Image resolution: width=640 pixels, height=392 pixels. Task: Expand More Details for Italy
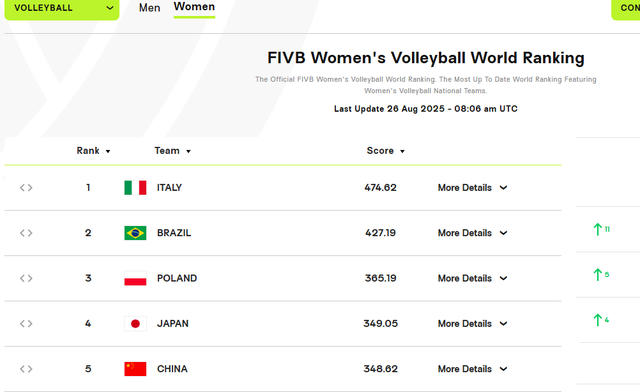pyautogui.click(x=472, y=188)
